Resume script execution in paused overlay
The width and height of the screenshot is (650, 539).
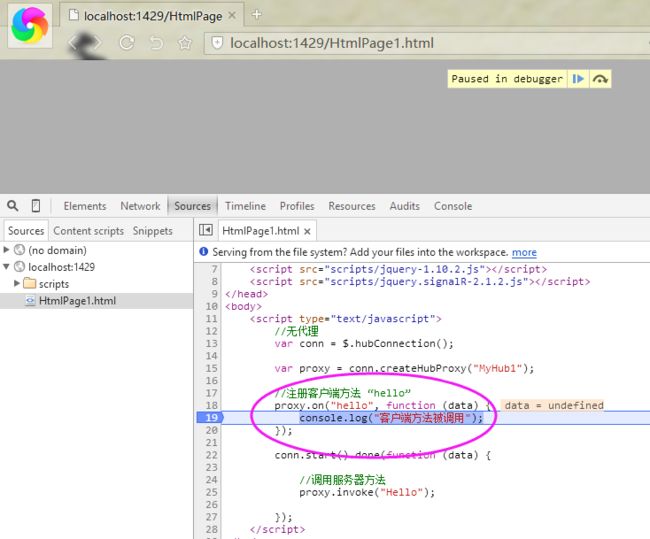pyautogui.click(x=578, y=79)
